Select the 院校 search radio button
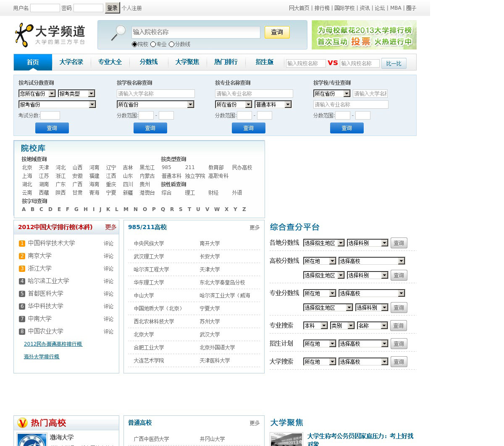Image resolution: width=504 pixels, height=446 pixels. tap(134, 44)
